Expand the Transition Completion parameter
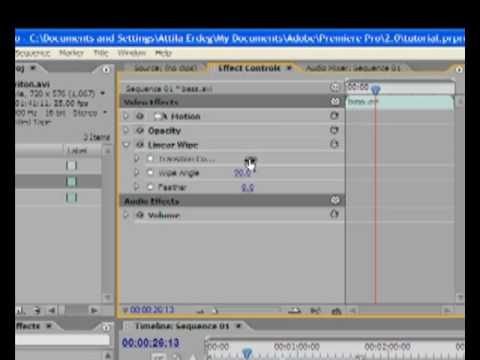 click(136, 159)
